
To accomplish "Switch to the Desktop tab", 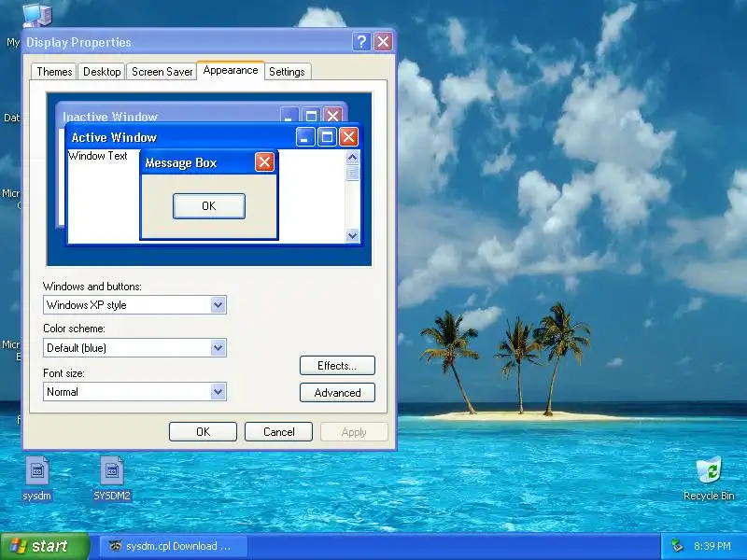I will point(102,72).
